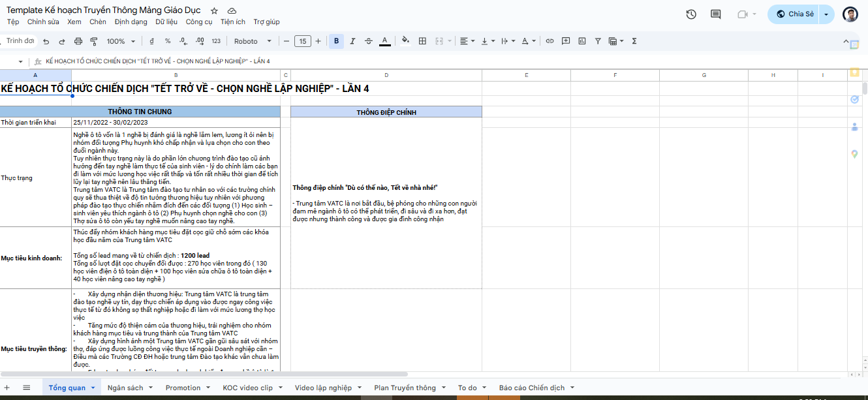Image resolution: width=868 pixels, height=400 pixels.
Task: Switch to the Ngân sách sheet tab
Action: click(x=125, y=388)
